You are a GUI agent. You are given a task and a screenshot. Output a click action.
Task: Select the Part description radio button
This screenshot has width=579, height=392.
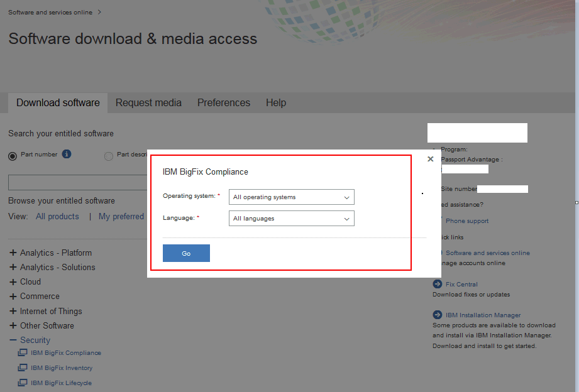click(x=109, y=156)
